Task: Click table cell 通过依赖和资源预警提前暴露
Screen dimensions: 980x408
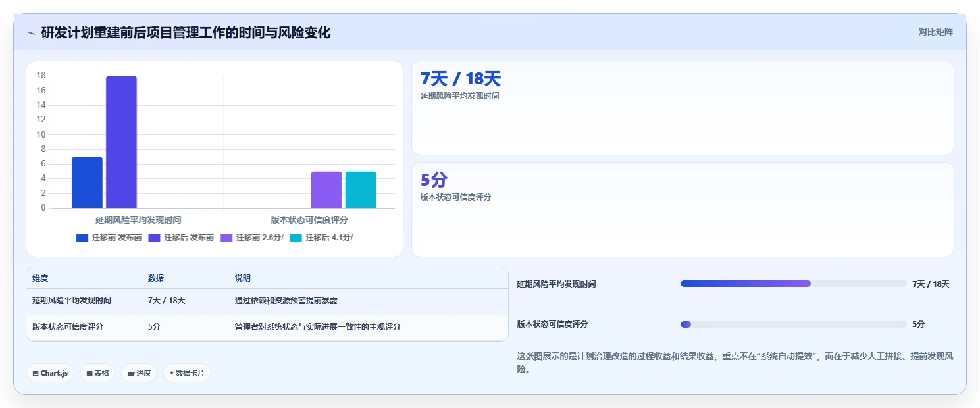Action: coord(286,301)
